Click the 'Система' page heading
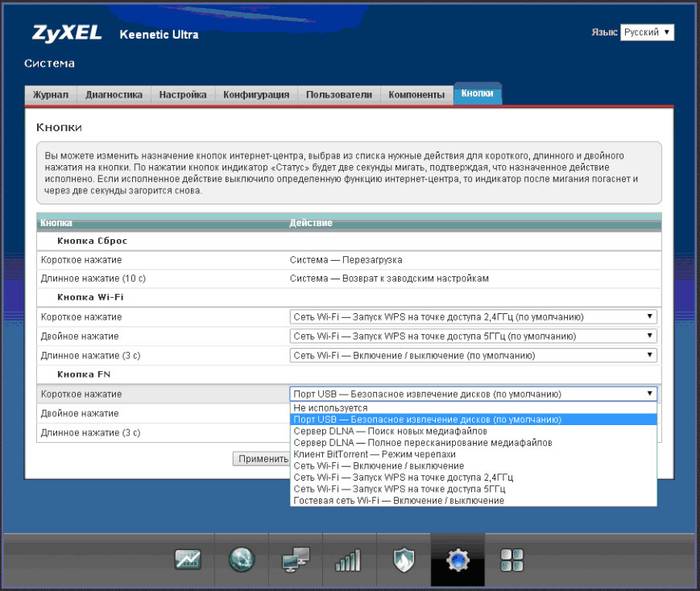This screenshot has height=591, width=700. tap(49, 63)
